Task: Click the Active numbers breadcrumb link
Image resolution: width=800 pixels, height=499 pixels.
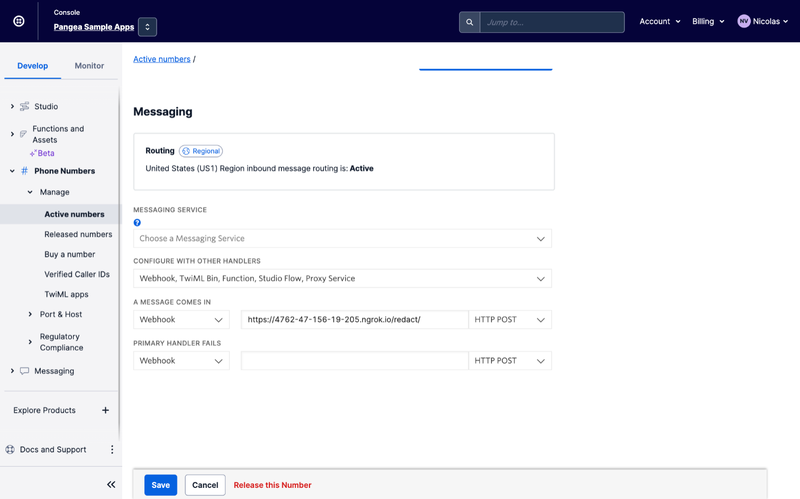Action: 162,59
